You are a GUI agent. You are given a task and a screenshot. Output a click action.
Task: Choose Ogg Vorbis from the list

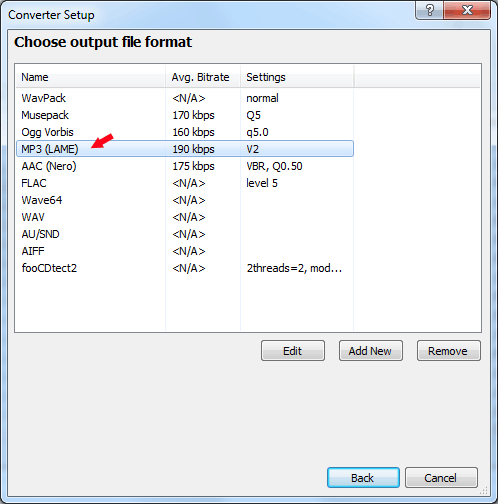185,132
